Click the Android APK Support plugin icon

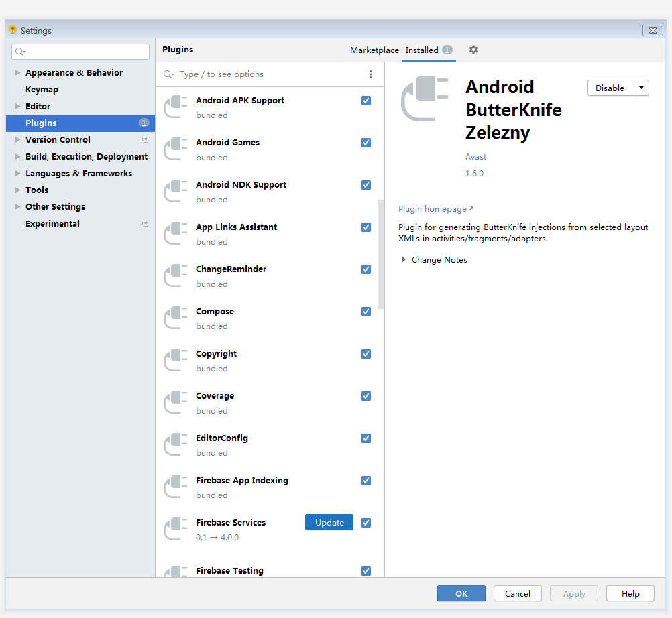176,107
